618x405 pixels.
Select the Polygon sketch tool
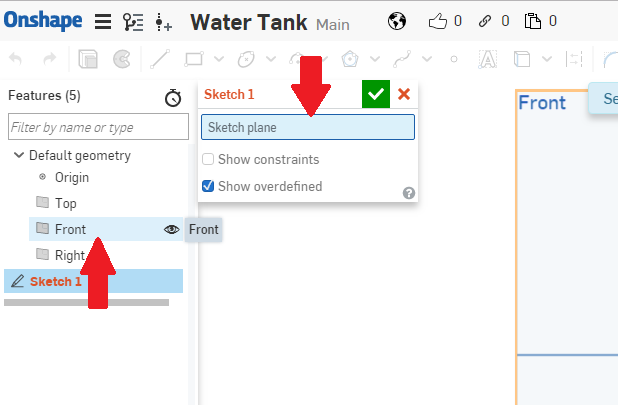tap(350, 59)
